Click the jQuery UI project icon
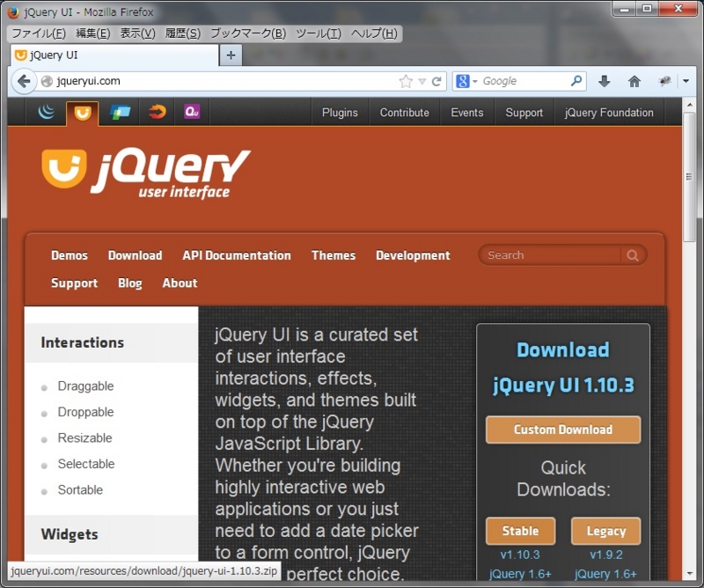The image size is (704, 588). click(83, 113)
